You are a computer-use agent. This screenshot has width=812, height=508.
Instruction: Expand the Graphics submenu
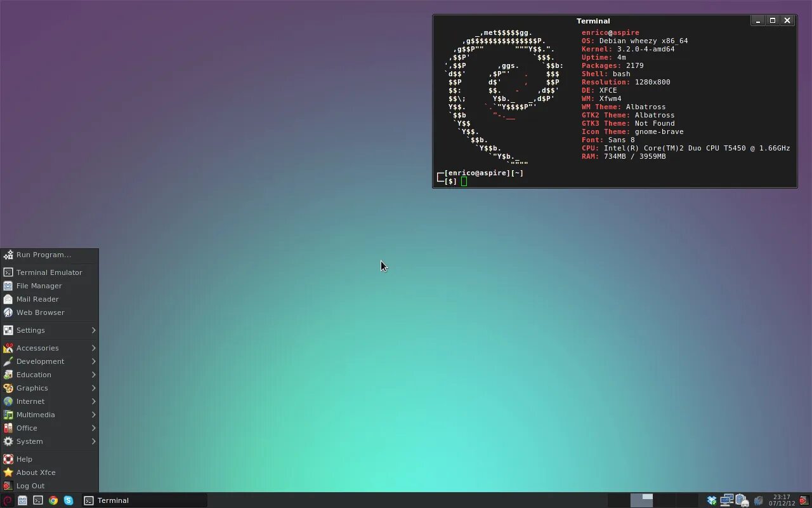[49, 388]
